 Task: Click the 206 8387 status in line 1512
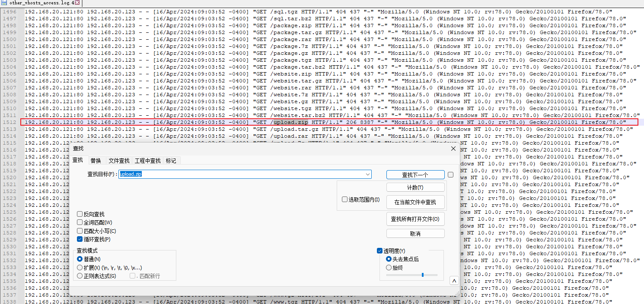click(360, 122)
